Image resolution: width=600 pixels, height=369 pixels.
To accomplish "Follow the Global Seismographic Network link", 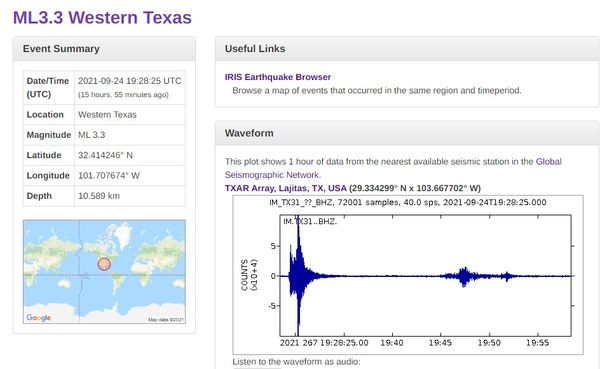I will [x=393, y=168].
